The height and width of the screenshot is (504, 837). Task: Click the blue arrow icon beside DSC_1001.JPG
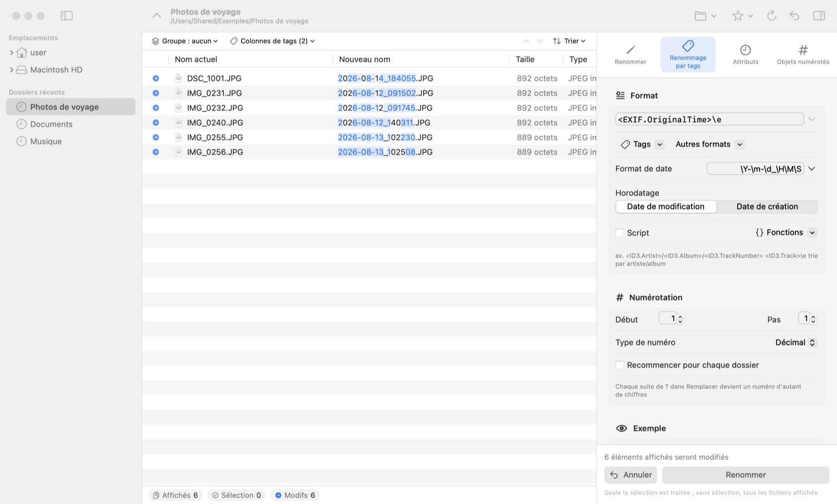coord(156,78)
